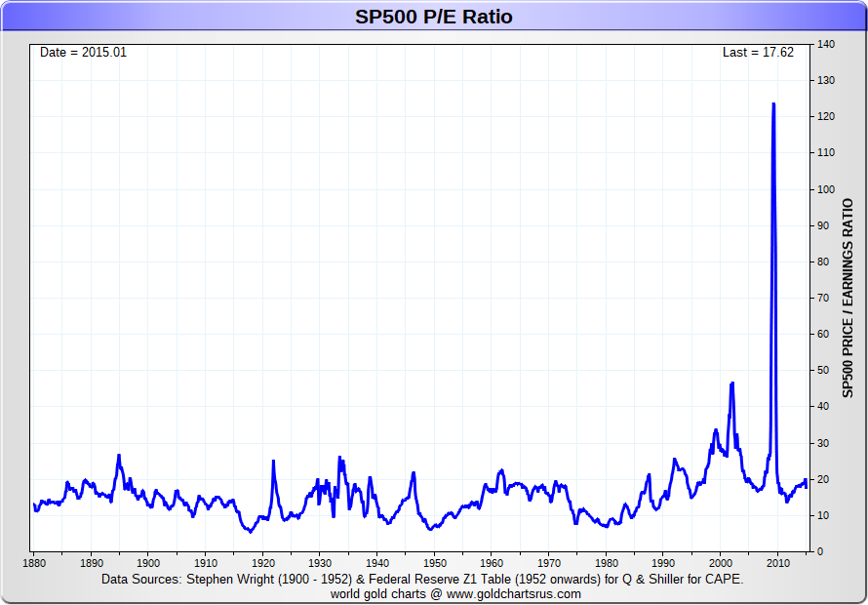Click the 100 y-axis label
Viewport: 868px width, 605px height.
coord(826,189)
